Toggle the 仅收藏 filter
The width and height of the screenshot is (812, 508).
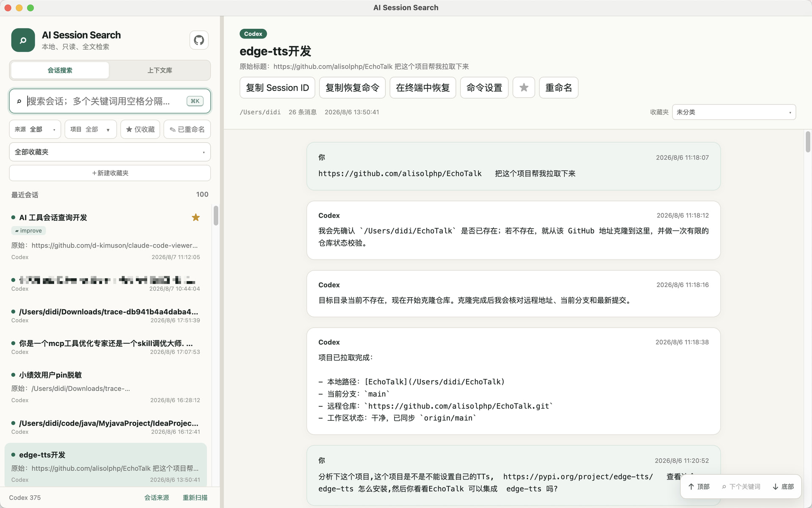coord(140,129)
